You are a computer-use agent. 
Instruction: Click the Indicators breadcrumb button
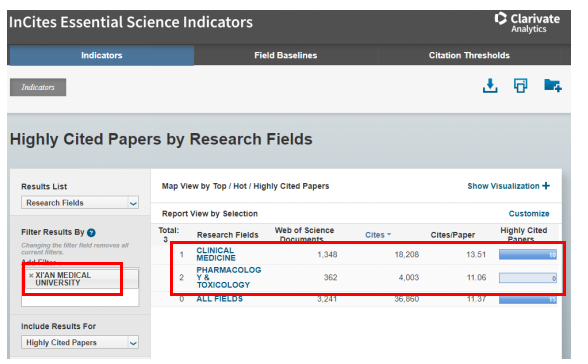tap(38, 87)
